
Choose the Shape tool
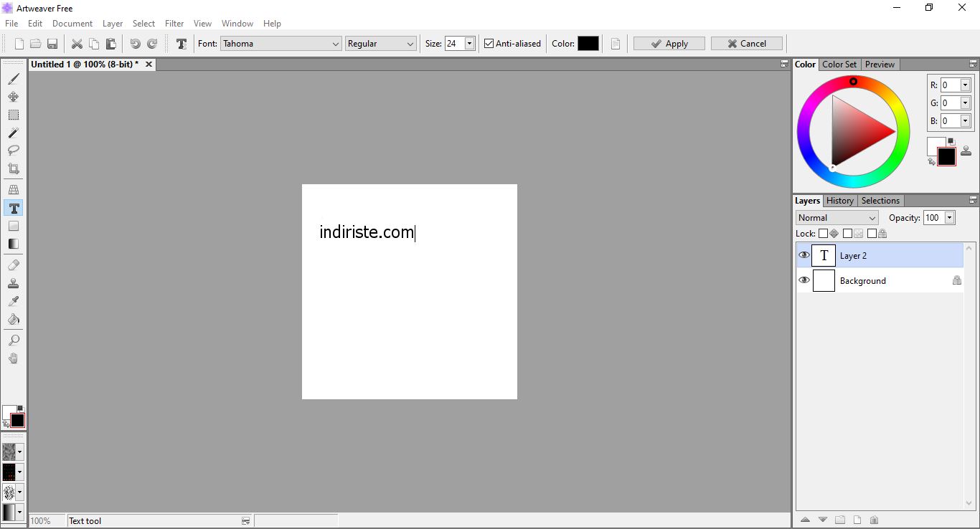pos(14,226)
